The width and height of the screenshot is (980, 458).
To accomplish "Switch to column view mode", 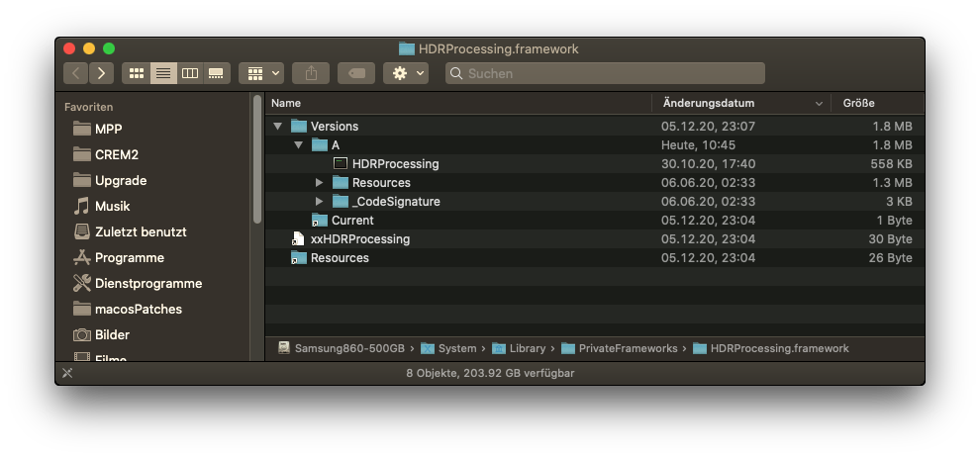I will tap(190, 73).
